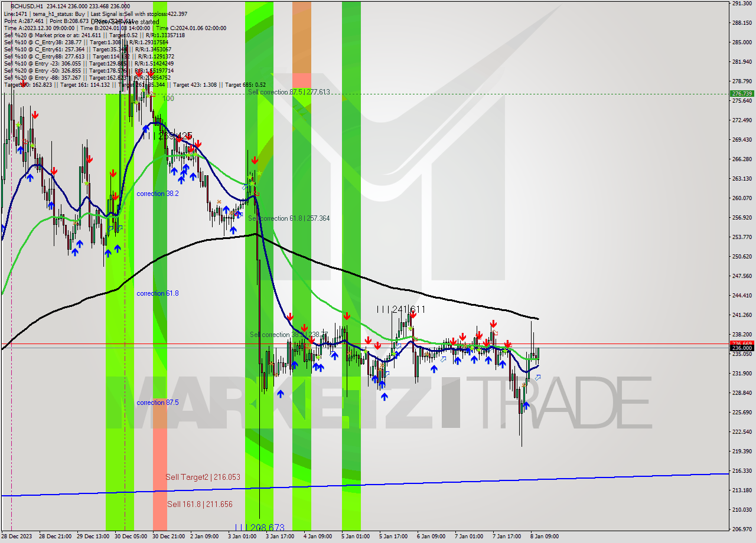
Task: Click the 236.000 current price tag
Action: tap(742, 348)
